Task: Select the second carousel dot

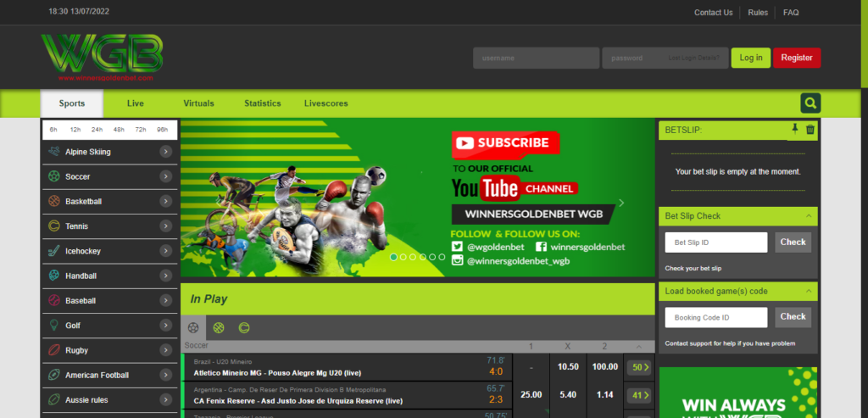Action: click(403, 257)
